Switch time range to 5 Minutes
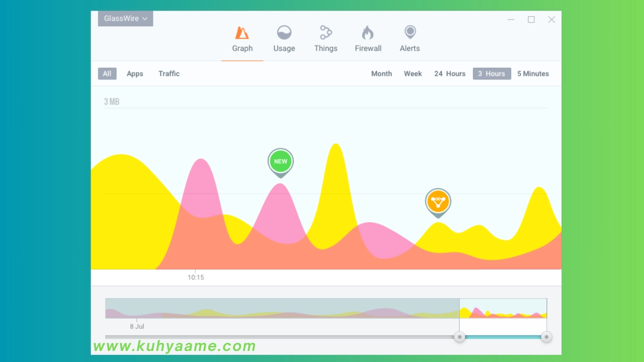Screen dimensions: 644x362 pos(533,73)
